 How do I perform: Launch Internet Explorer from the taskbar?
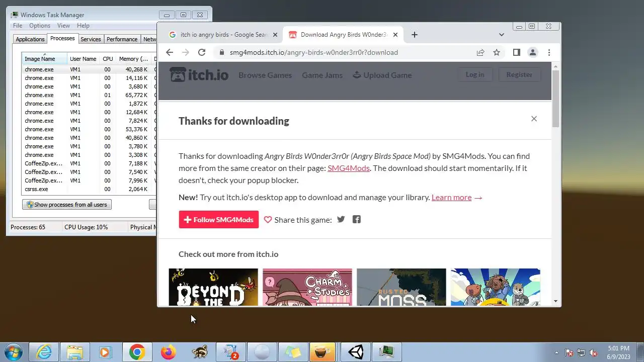(x=44, y=352)
